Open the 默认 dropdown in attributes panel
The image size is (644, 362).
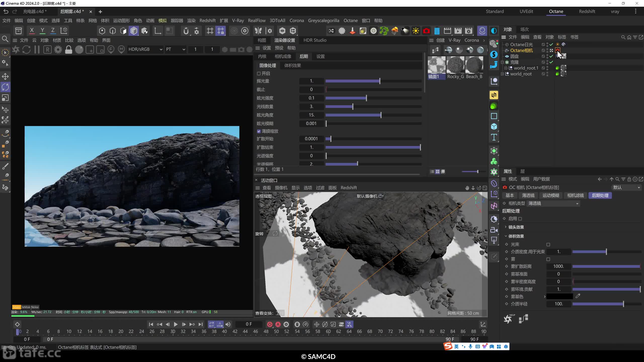pyautogui.click(x=626, y=188)
